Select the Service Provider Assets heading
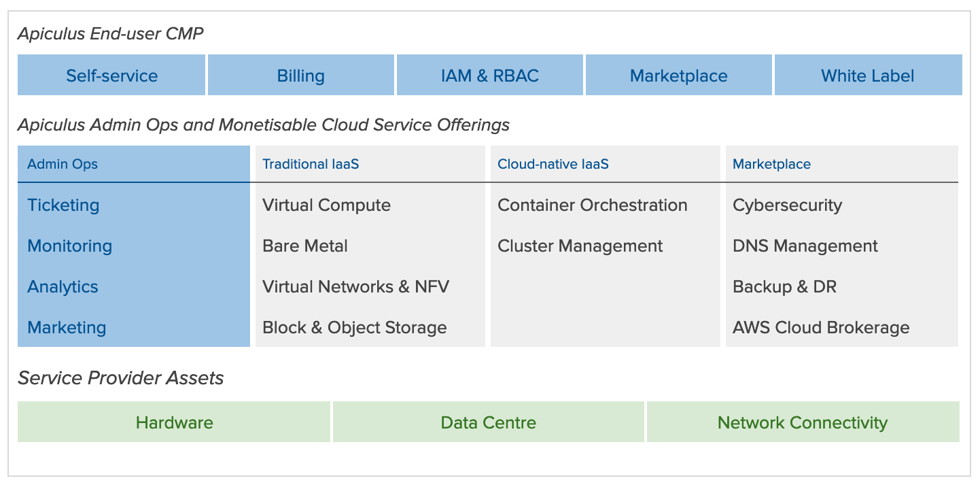Screen dimensions: 980x487 121,378
